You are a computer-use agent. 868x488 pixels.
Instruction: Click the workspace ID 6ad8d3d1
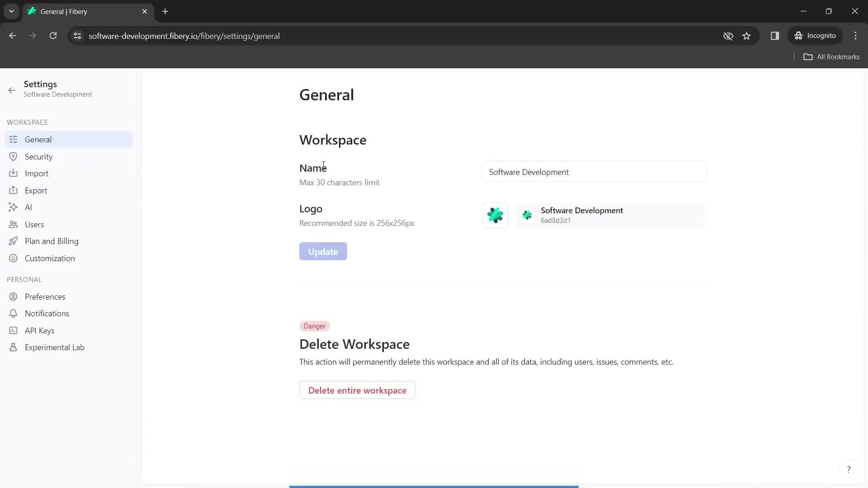tap(556, 221)
